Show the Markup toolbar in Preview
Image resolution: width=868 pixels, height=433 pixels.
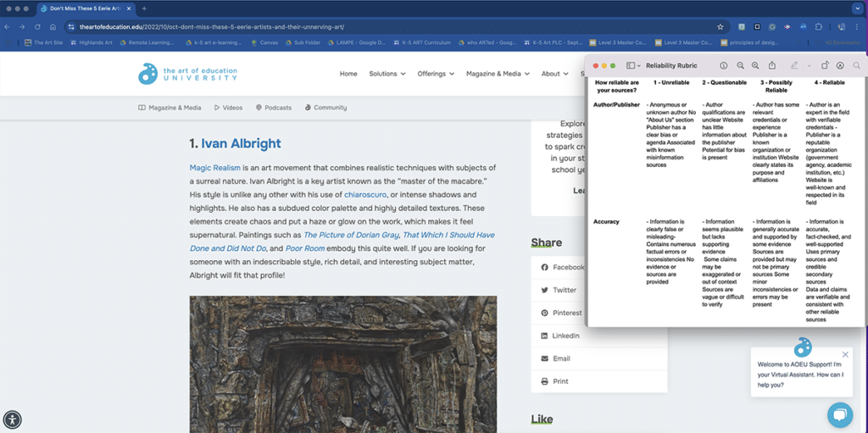(840, 65)
